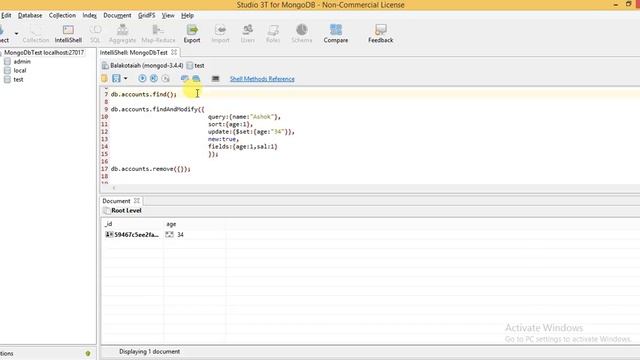
Task: Click the Root Level breadcrumb
Action: [x=126, y=211]
